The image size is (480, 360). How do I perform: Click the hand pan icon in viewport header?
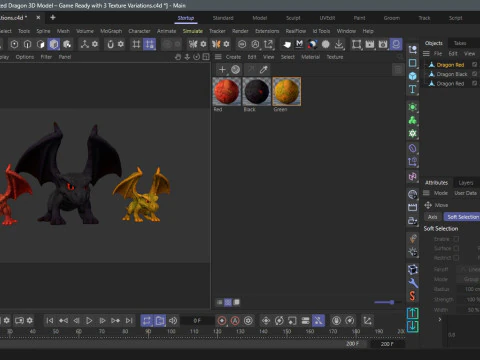coord(178,57)
